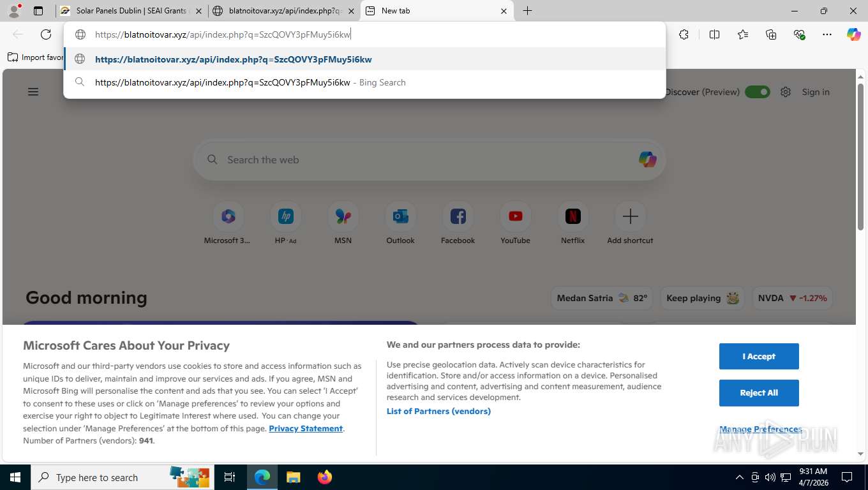Close the New tab tab
868x490 pixels.
(x=504, y=11)
